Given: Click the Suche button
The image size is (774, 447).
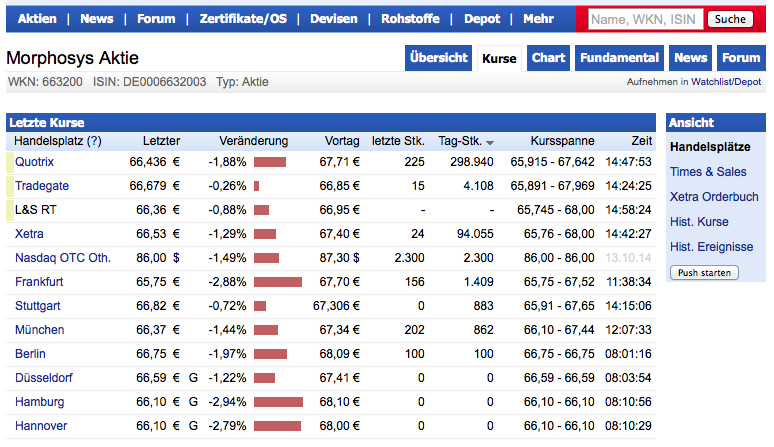Looking at the screenshot, I should 730,19.
